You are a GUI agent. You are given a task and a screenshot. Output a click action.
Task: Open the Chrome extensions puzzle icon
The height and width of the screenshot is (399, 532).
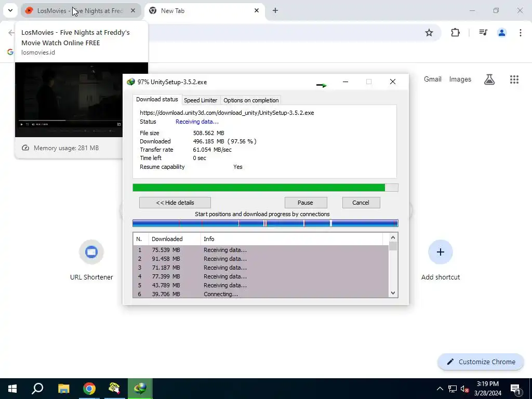455,33
